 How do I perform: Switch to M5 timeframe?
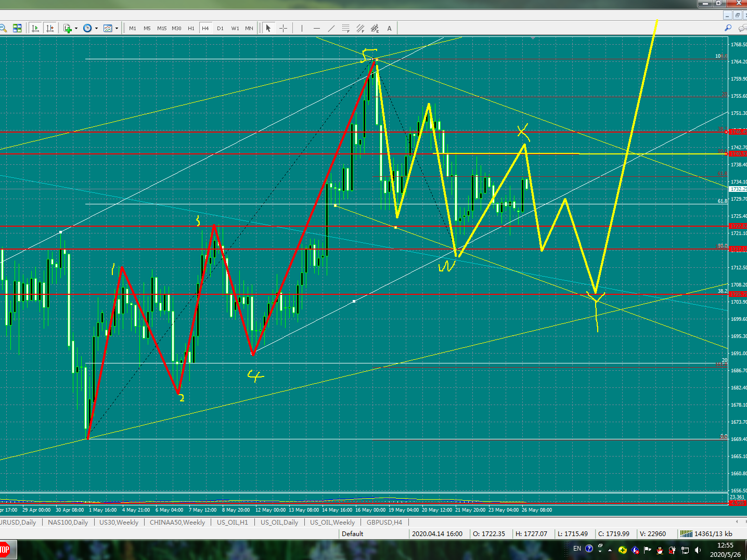[147, 28]
